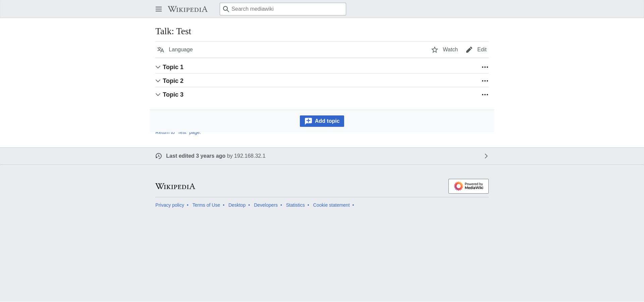Screen dimensions: 644x302
Task: Click the search magnifier icon
Action: click(x=226, y=9)
